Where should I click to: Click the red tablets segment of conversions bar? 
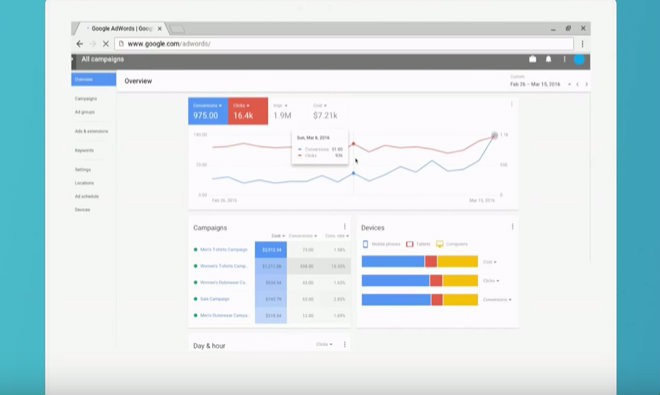coord(437,300)
